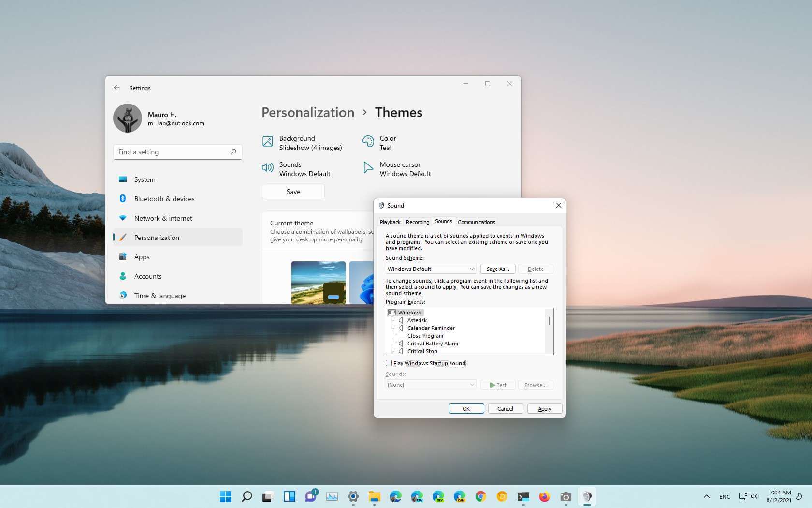Select the beach landscape theme thumbnail

point(319,283)
